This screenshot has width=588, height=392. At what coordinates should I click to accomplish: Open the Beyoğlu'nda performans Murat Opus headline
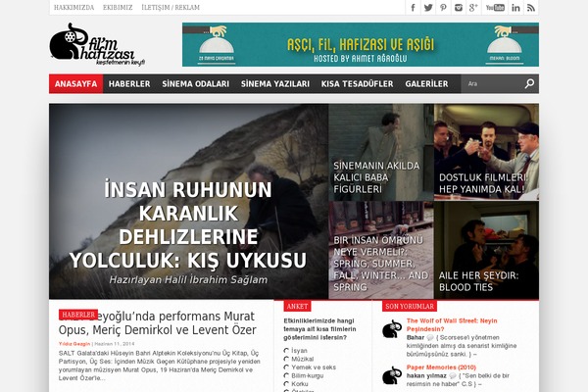(158, 323)
